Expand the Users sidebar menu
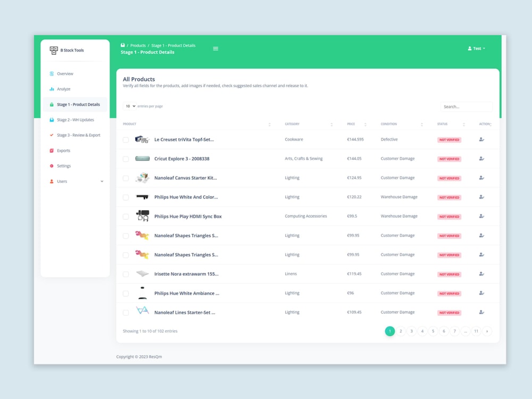The width and height of the screenshot is (532, 399). [63, 181]
